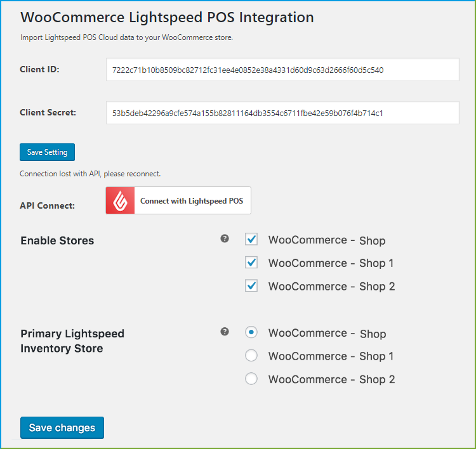Screen dimensions: 476x449
Task: Click the 'Connection lost with API' message
Action: pos(90,174)
